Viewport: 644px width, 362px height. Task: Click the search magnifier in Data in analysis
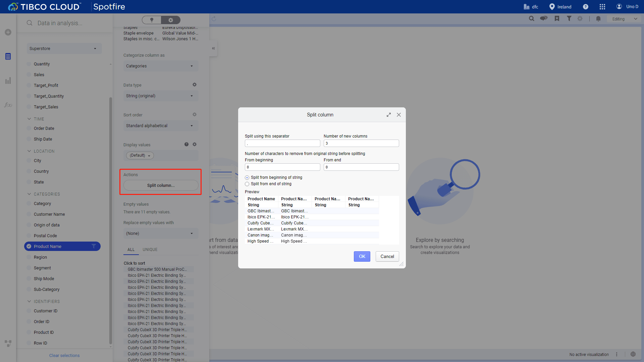(x=30, y=23)
